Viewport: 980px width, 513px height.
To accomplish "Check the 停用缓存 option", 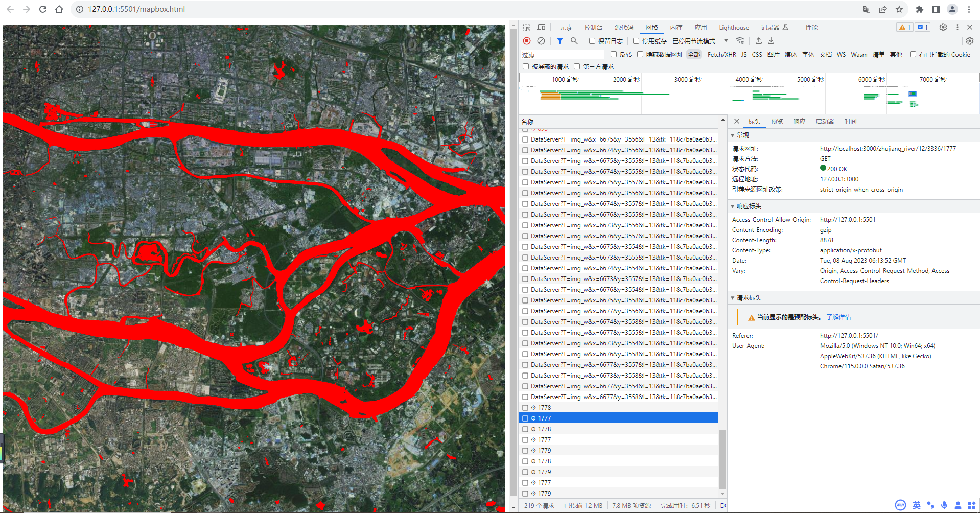I will [636, 41].
